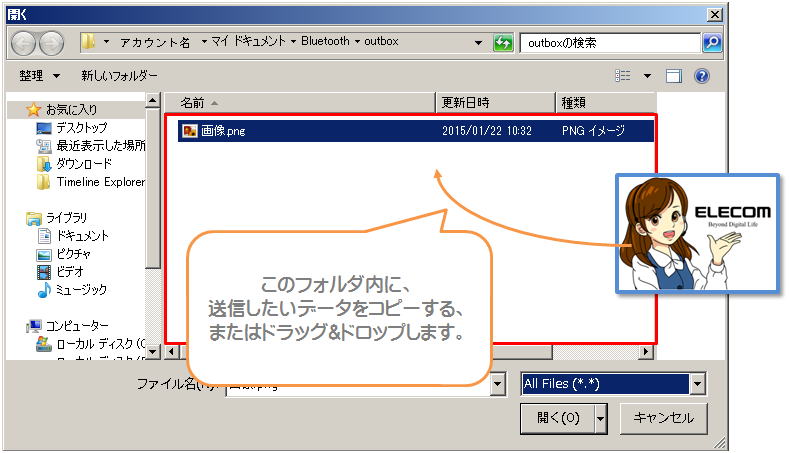Image resolution: width=790 pixels, height=453 pixels.
Task: Click the Downloads folder icon
Action: click(44, 164)
